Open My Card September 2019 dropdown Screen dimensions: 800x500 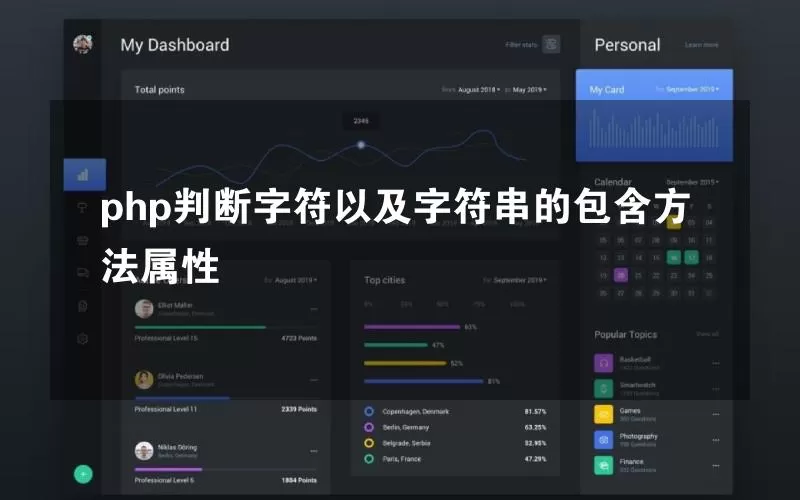pyautogui.click(x=692, y=89)
